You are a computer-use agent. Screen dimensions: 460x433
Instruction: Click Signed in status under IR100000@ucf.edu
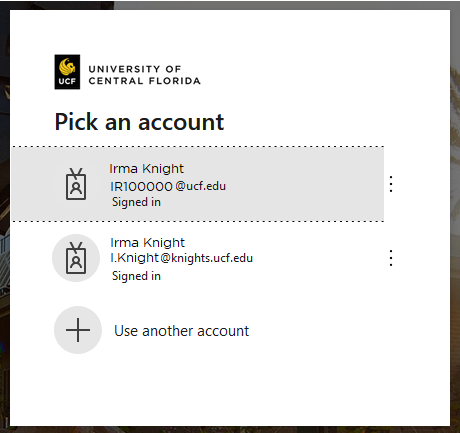136,202
